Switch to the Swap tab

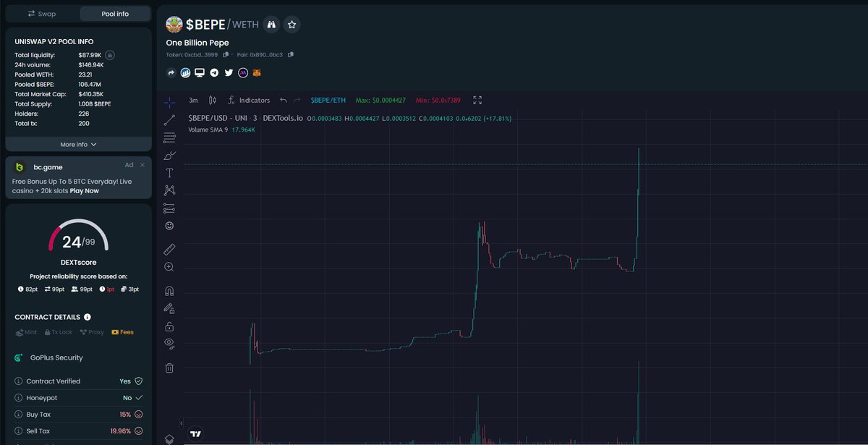42,14
